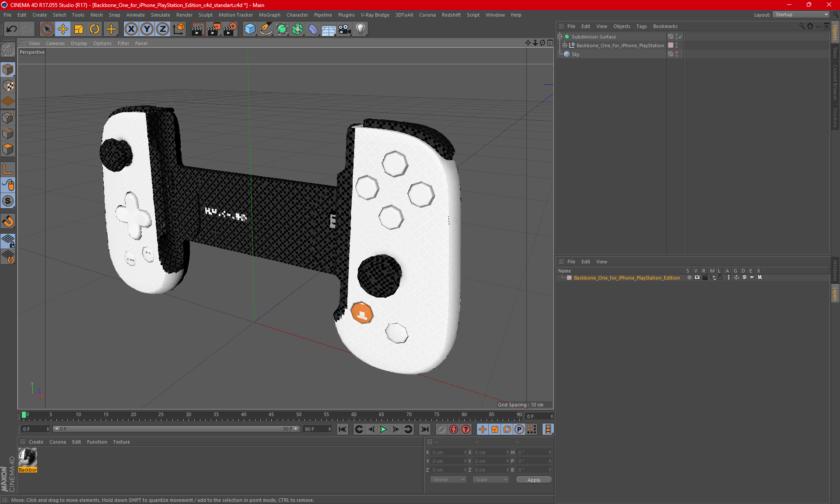Open the Array modeling objects icon
840x504 pixels.
pyautogui.click(x=298, y=29)
